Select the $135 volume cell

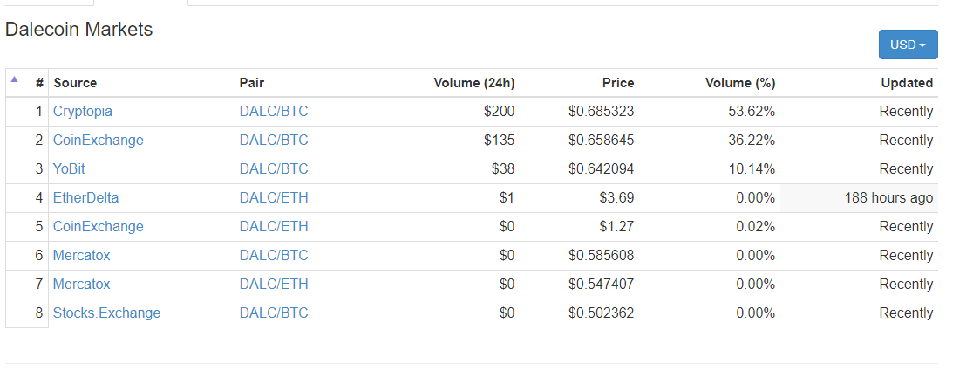[500, 141]
